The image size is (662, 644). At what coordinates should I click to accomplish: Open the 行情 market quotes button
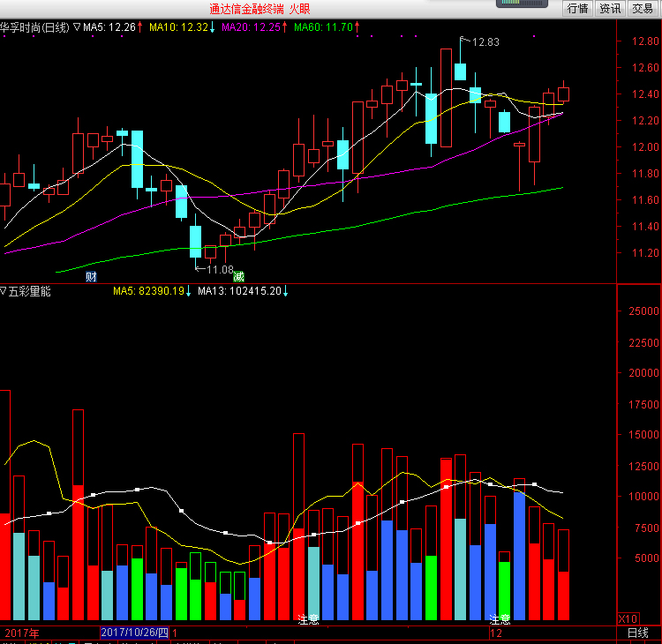(577, 9)
